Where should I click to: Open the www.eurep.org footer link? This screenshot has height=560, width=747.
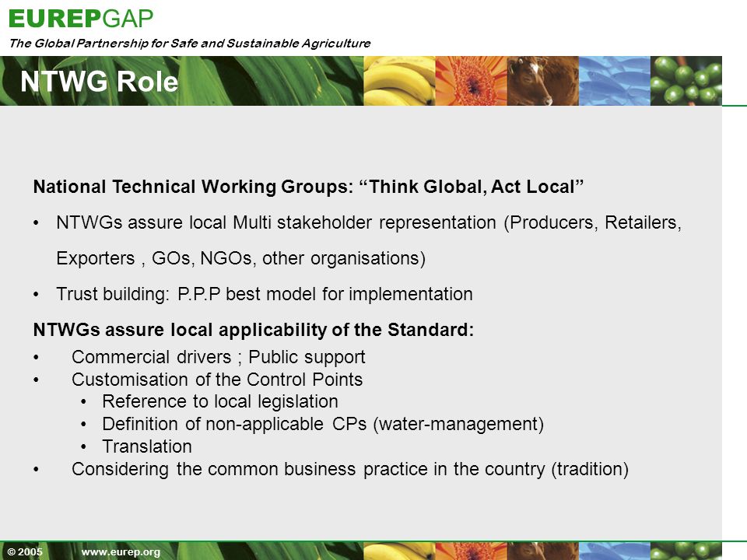tap(121, 552)
